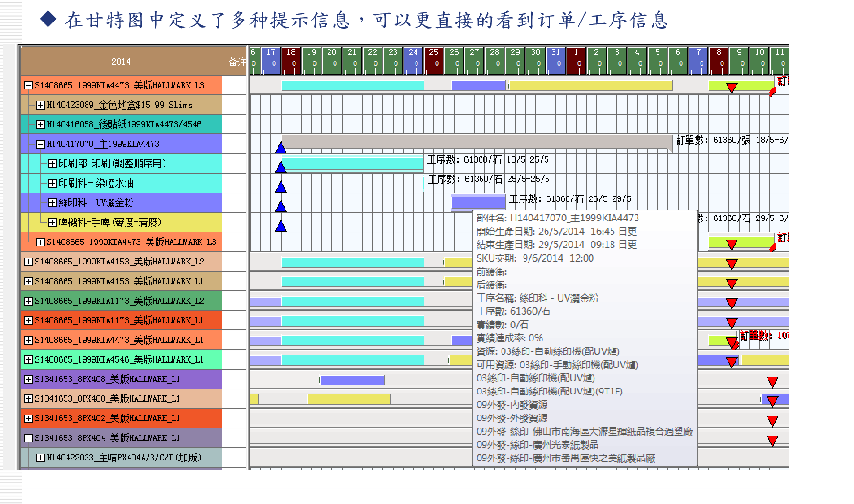Click blue start triangle on 絲印科 row
Viewport: 854px width, 504px height.
(x=281, y=207)
